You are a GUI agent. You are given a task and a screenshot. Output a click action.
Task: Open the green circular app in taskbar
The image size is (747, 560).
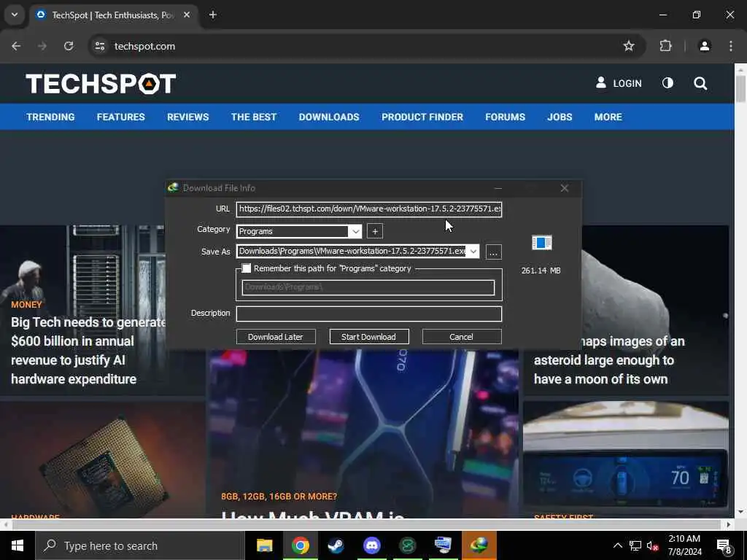pyautogui.click(x=407, y=545)
